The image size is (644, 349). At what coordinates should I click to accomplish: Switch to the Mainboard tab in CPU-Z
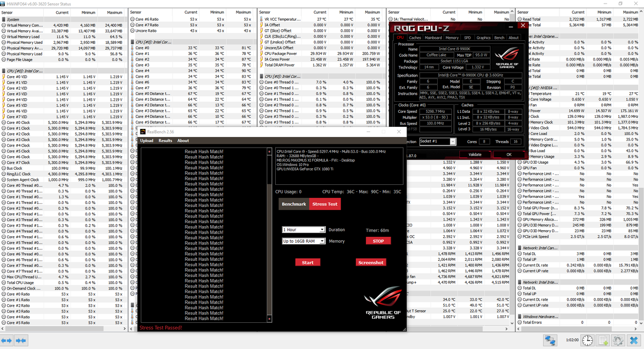(x=433, y=38)
